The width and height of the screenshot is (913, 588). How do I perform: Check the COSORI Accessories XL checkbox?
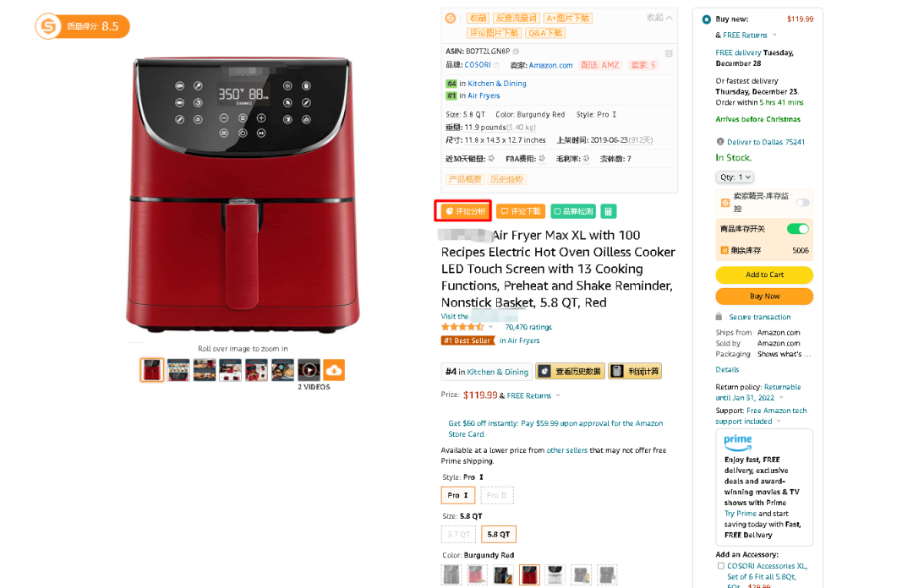(x=721, y=566)
